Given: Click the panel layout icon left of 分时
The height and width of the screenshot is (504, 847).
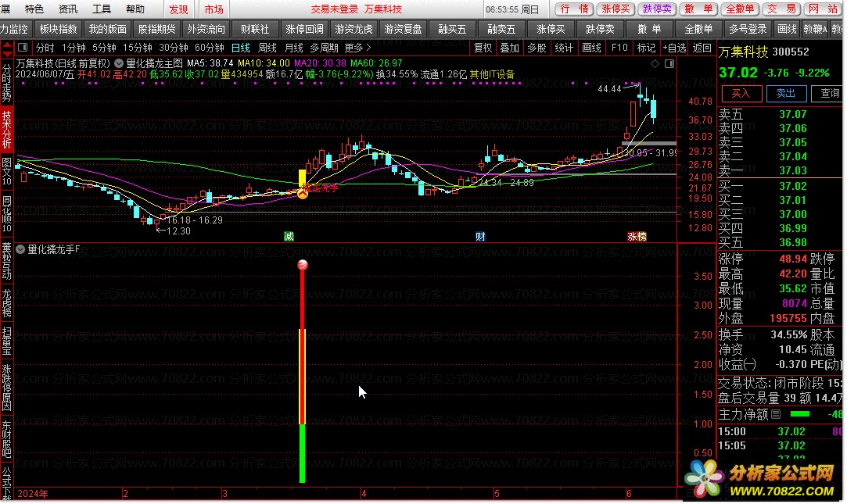Looking at the screenshot, I should click(23, 48).
